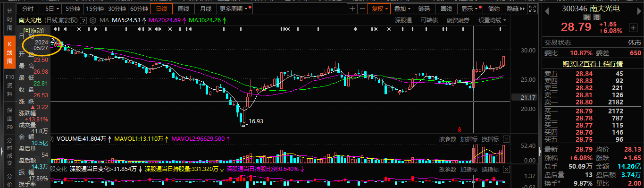This screenshot has height=188, width=644.
Task: Switch to the 分时 period tab
Action: point(28,9)
